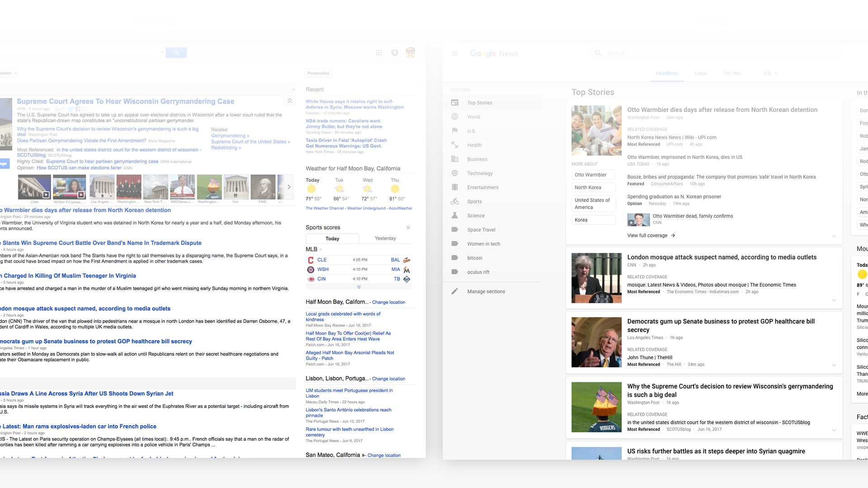Viewport: 868px width, 488px height.
Task: Expand the Democrats gum up Senate story card
Action: 834,365
